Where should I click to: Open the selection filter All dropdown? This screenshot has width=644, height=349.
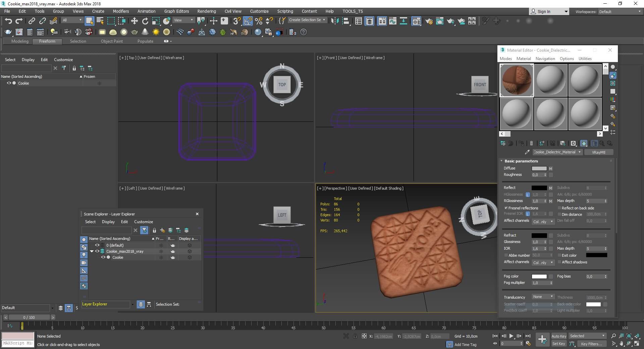[x=72, y=20]
